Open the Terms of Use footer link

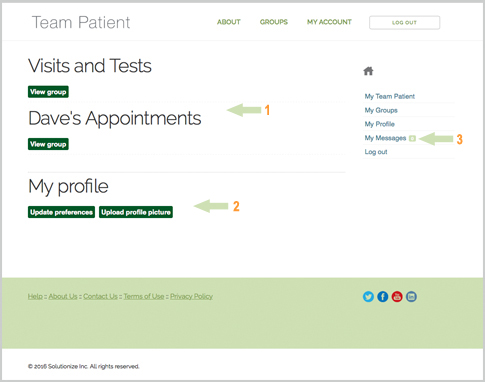pos(144,296)
